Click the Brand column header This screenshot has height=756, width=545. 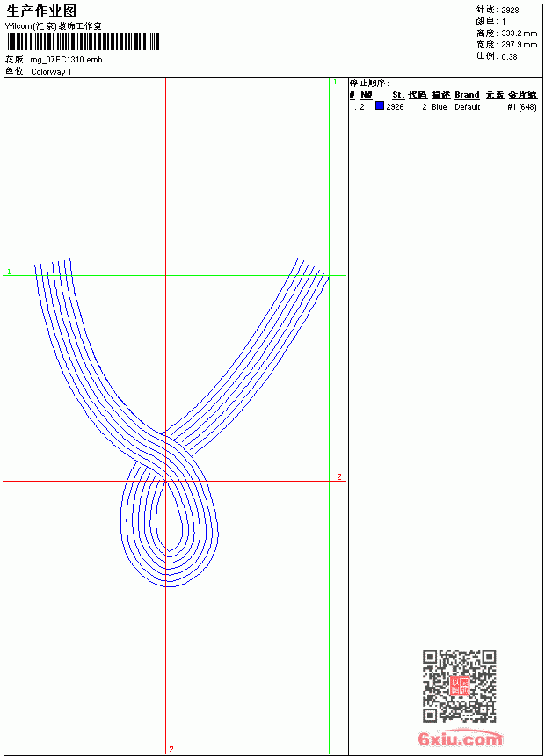pyautogui.click(x=467, y=95)
